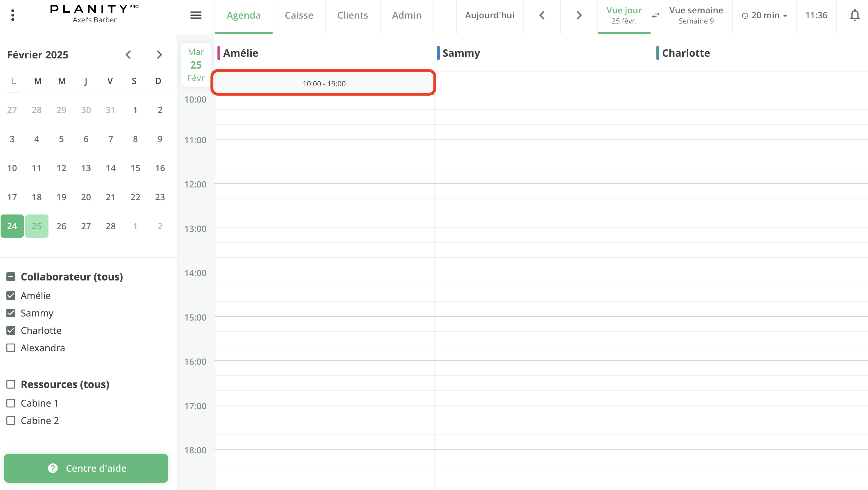
Task: Collapse the Collaborateur (tous) section
Action: click(x=10, y=276)
